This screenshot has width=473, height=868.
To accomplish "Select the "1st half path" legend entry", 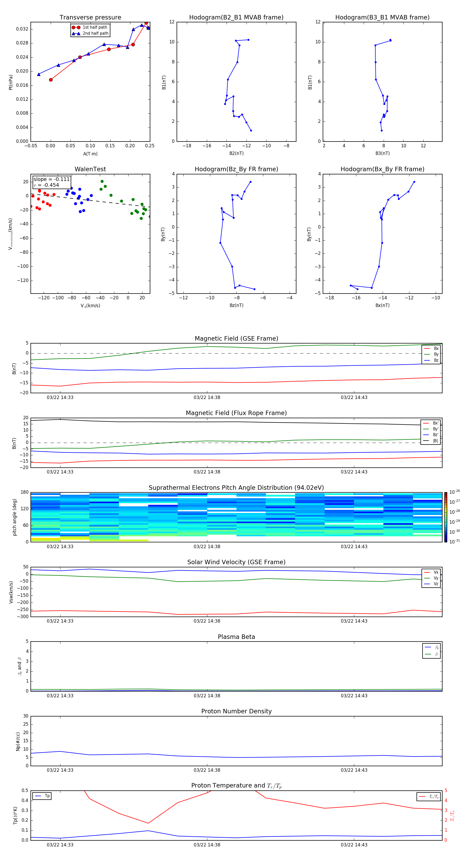I will tap(90, 27).
